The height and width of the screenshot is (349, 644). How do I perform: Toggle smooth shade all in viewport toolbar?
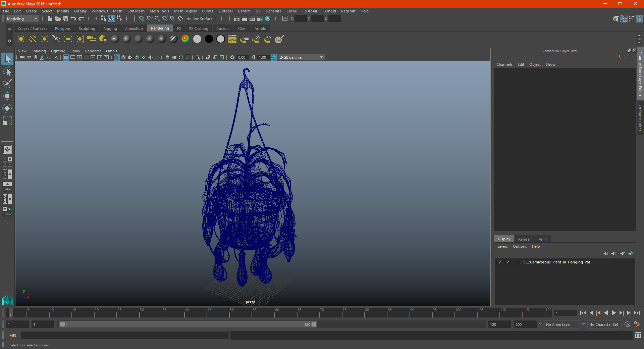123,57
